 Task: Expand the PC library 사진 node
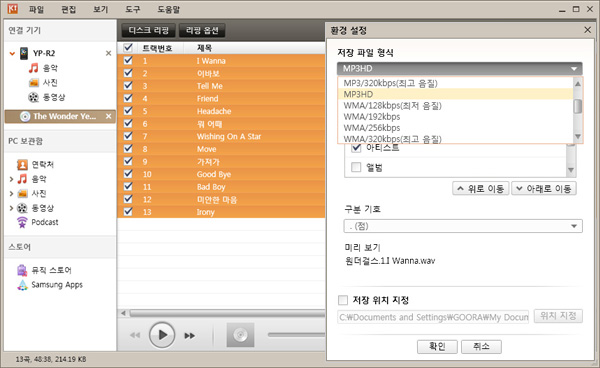[x=11, y=194]
